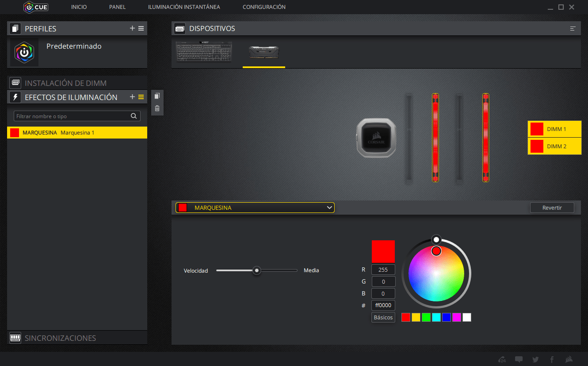Click the Efectos de Iluminación lightning icon
Viewport: 588px width, 366px height.
[16, 97]
